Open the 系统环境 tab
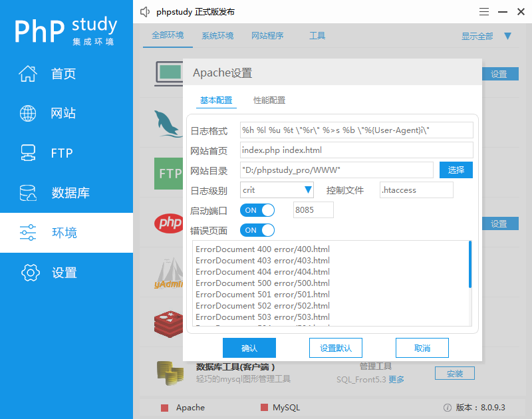532x419 pixels. [x=217, y=35]
